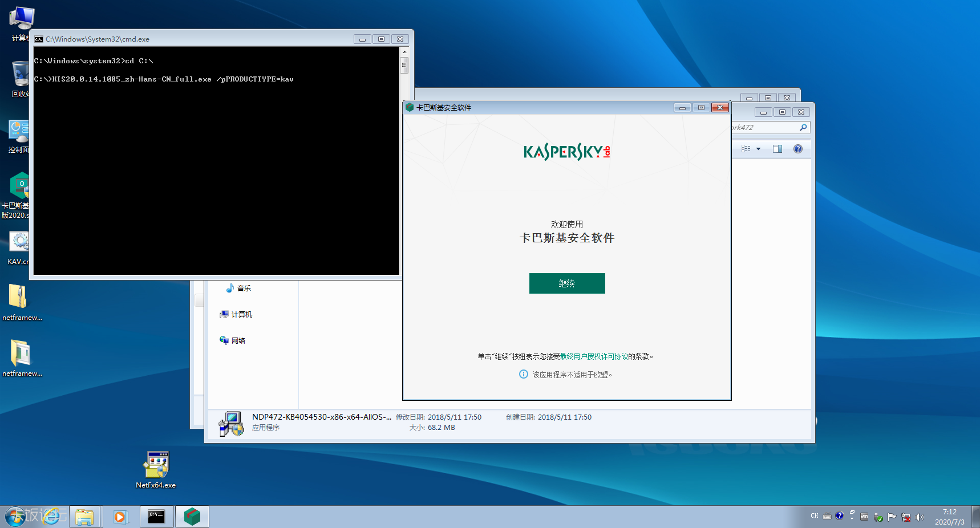Viewport: 980px width, 528px height.
Task: Open the file explorer taskbar icon
Action: [84, 517]
